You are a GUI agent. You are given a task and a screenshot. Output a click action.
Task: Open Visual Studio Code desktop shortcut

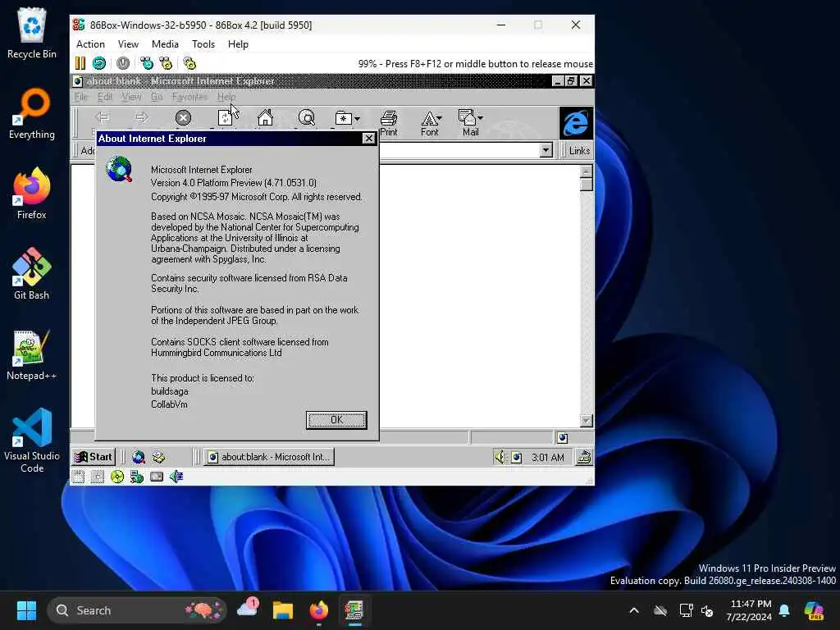point(32,441)
